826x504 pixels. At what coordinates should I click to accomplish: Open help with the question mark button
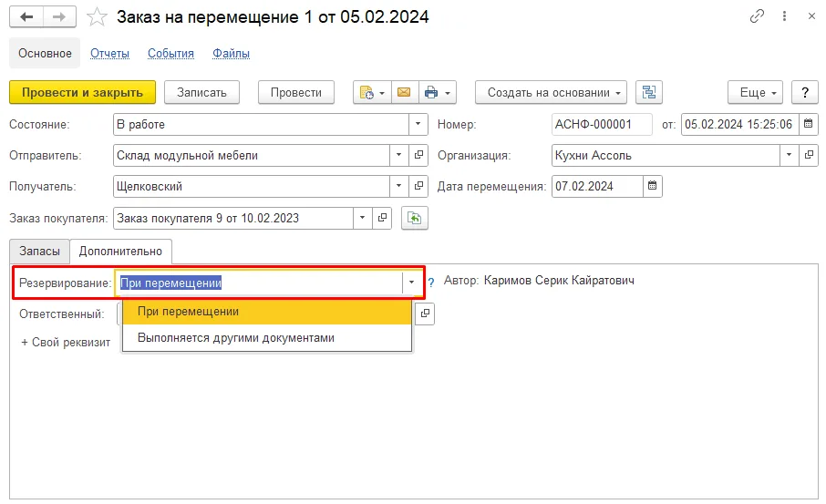pyautogui.click(x=804, y=93)
